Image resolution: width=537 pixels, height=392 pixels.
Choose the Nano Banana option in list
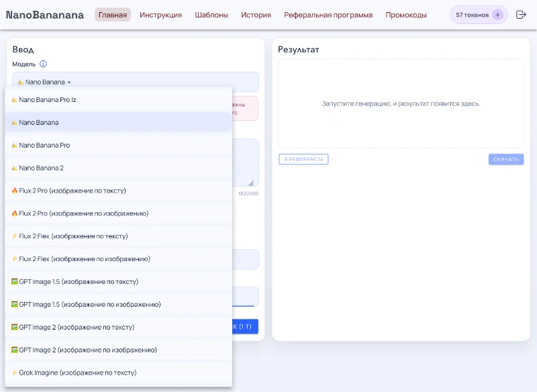(119, 122)
